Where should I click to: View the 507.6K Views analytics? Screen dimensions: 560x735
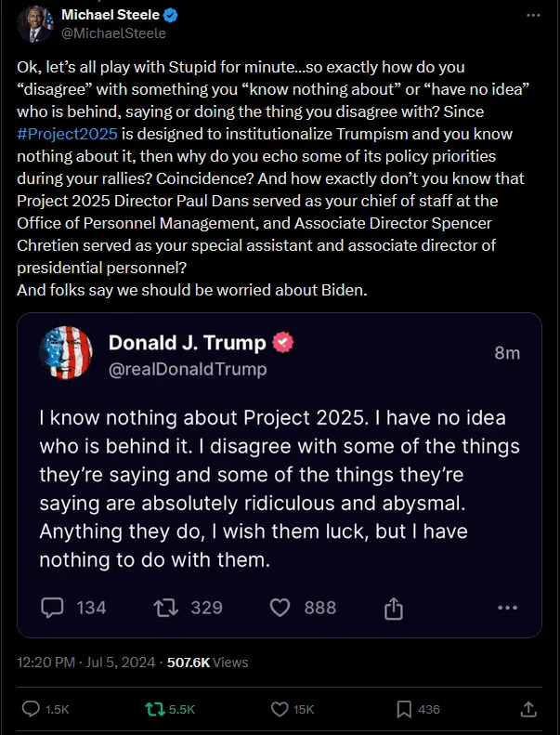coord(207,663)
